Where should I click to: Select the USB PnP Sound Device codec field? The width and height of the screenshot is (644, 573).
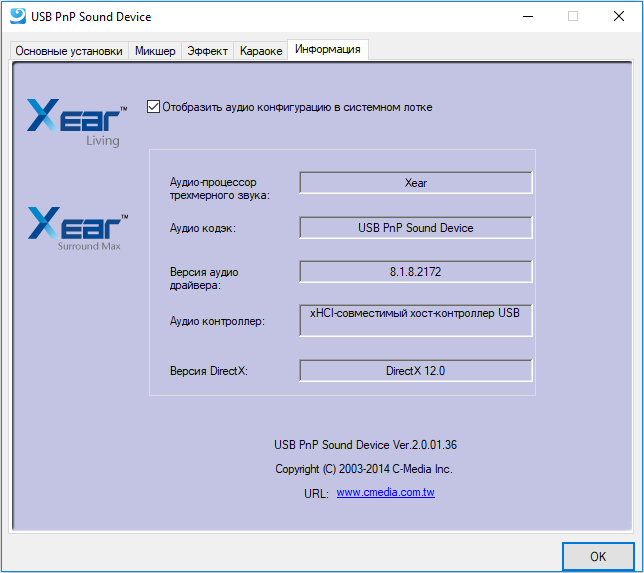pyautogui.click(x=416, y=228)
